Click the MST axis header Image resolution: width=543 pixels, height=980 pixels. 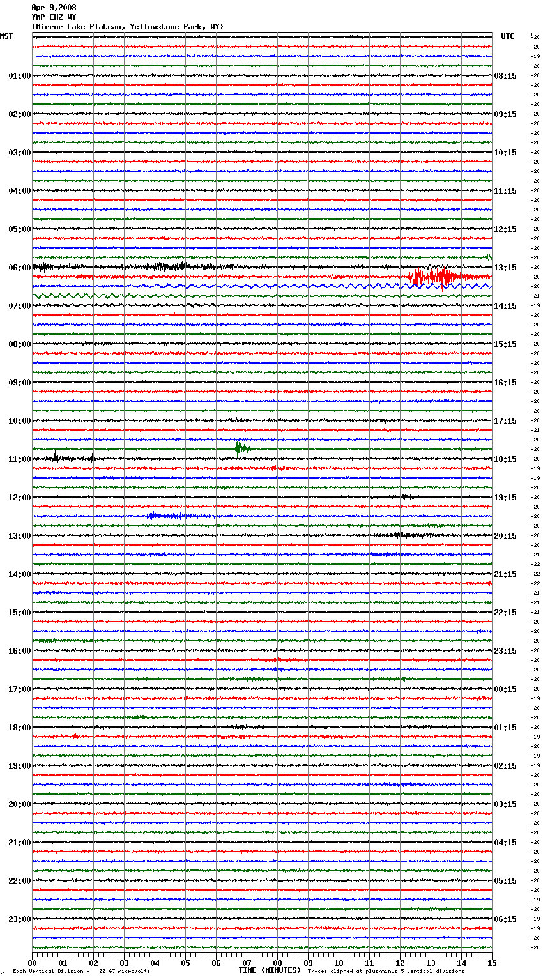(x=6, y=36)
